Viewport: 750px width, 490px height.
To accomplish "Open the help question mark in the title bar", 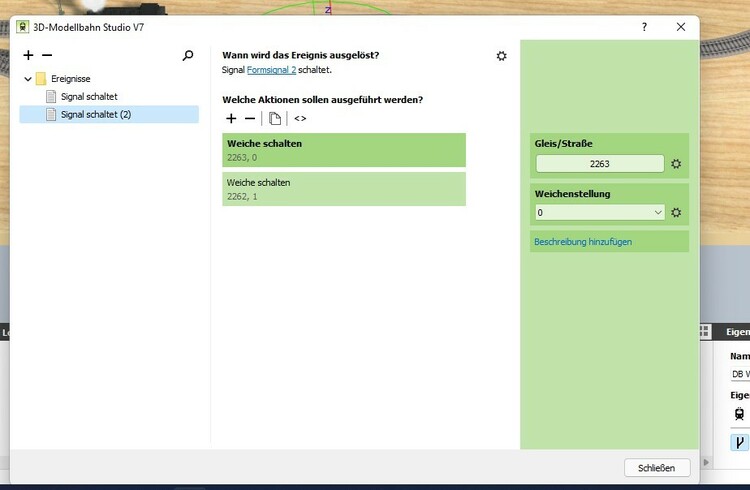I will point(644,27).
